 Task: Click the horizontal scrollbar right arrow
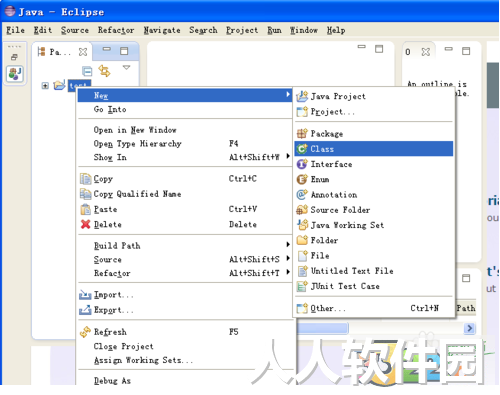(469, 328)
